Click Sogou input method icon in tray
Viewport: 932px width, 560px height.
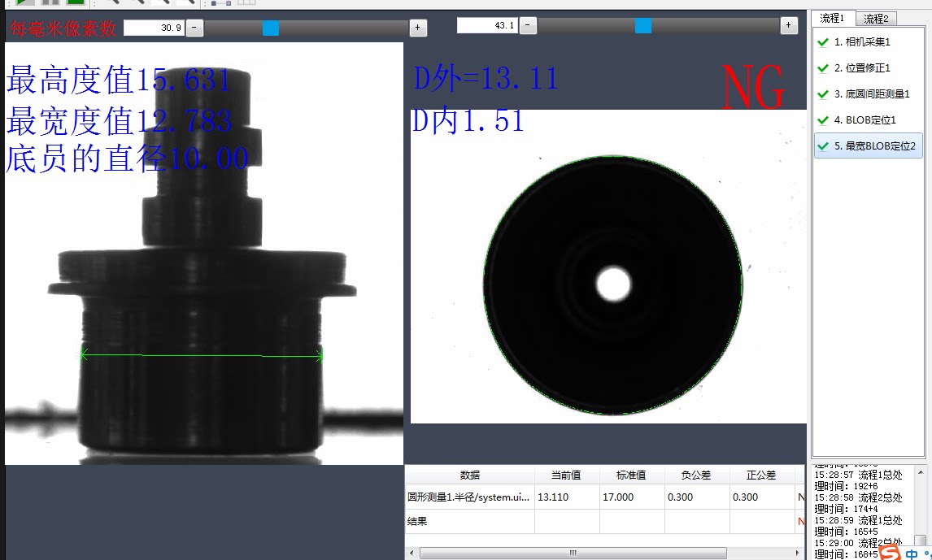click(891, 553)
